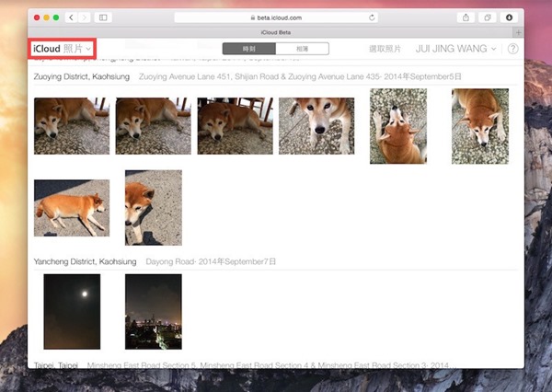Viewport: 552px width, 392px height.
Task: Open the close-up dog face photo
Action: pyautogui.click(x=316, y=126)
